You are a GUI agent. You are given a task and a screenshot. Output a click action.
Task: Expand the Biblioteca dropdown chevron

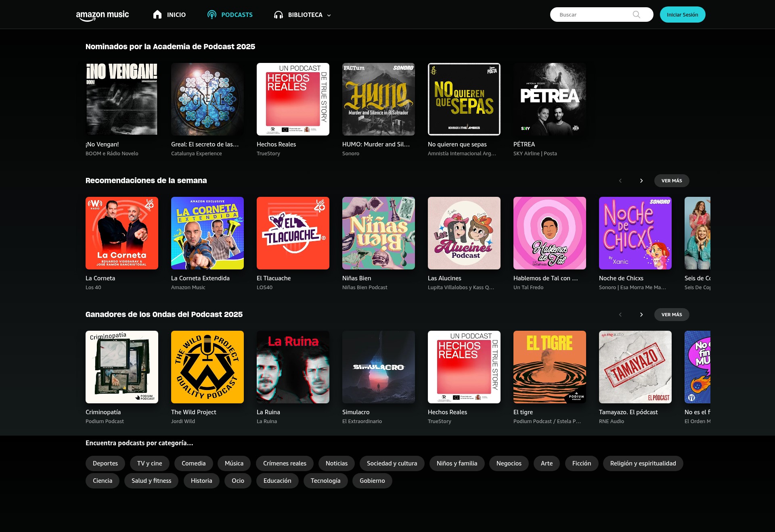tap(329, 15)
